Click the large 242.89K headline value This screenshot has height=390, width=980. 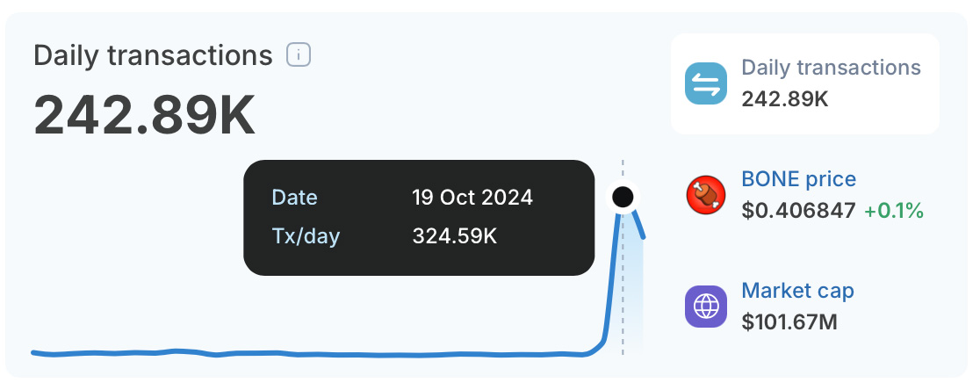(x=144, y=115)
